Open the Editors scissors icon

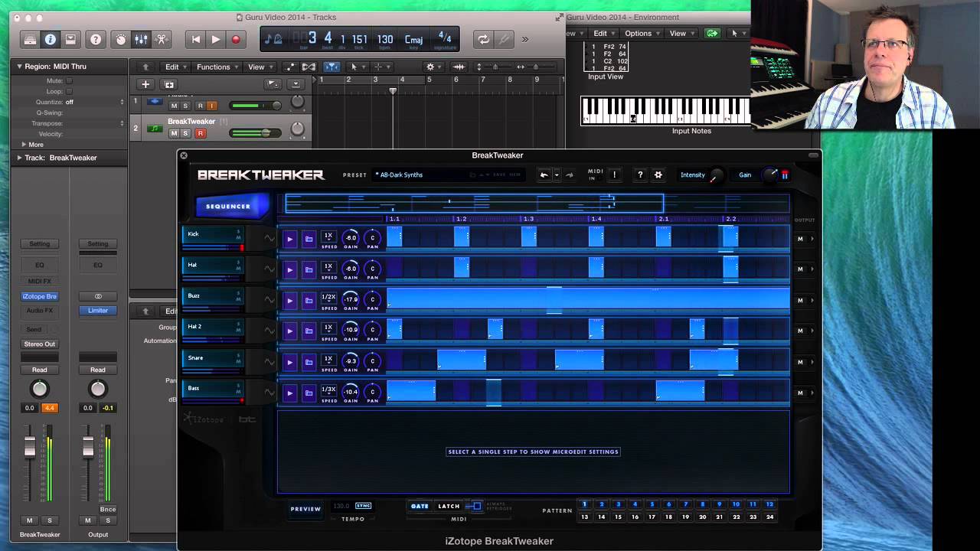(162, 39)
